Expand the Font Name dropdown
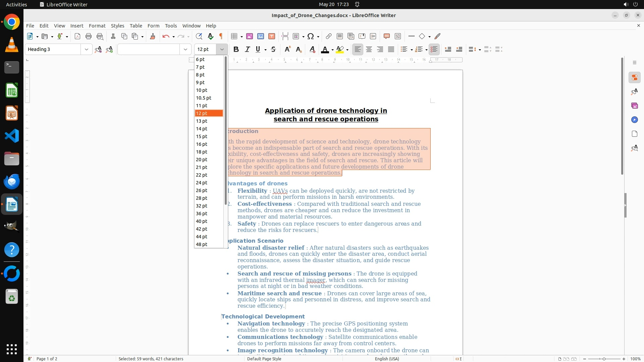The width and height of the screenshot is (644, 362). click(x=185, y=49)
